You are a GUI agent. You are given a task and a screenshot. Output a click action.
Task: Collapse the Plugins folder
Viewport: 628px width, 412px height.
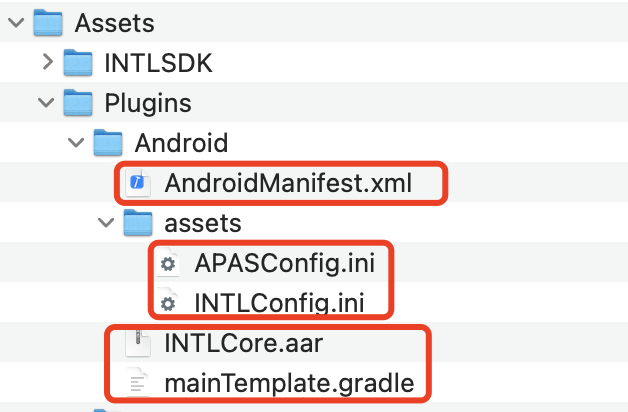(45, 103)
